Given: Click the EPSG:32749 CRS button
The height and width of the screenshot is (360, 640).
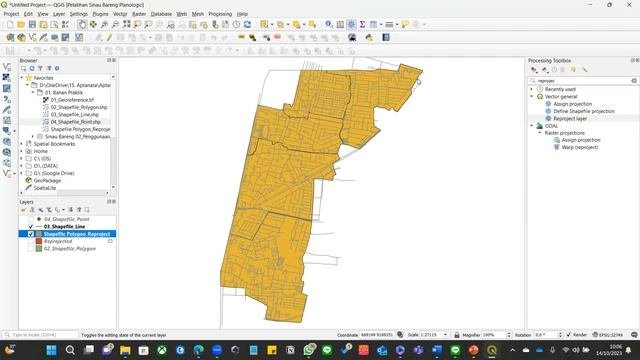Looking at the screenshot, I should pyautogui.click(x=608, y=335).
